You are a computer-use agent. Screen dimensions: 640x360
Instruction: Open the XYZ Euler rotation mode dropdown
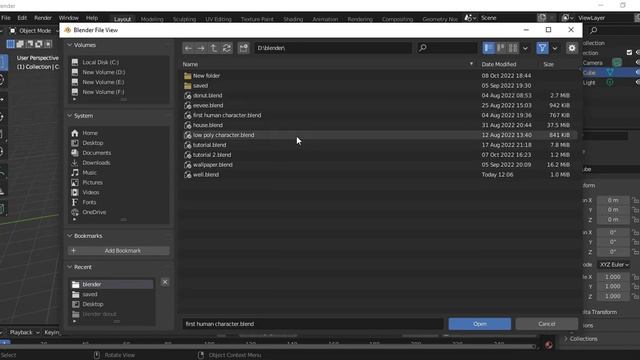614,264
